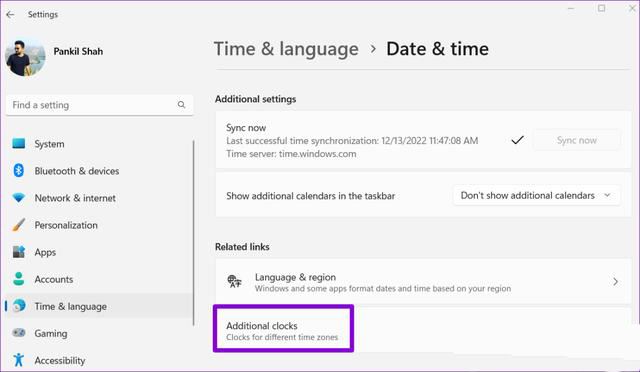Click the Personalization paintbrush icon
The width and height of the screenshot is (640, 372).
tap(19, 225)
